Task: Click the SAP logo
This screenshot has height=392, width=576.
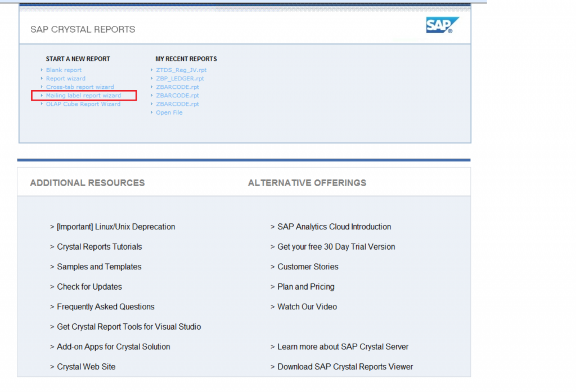Action: point(442,25)
